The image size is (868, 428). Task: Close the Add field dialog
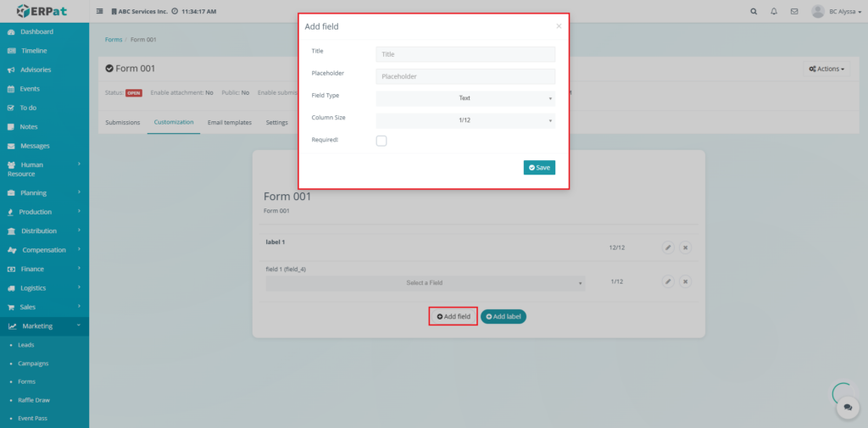tap(559, 26)
